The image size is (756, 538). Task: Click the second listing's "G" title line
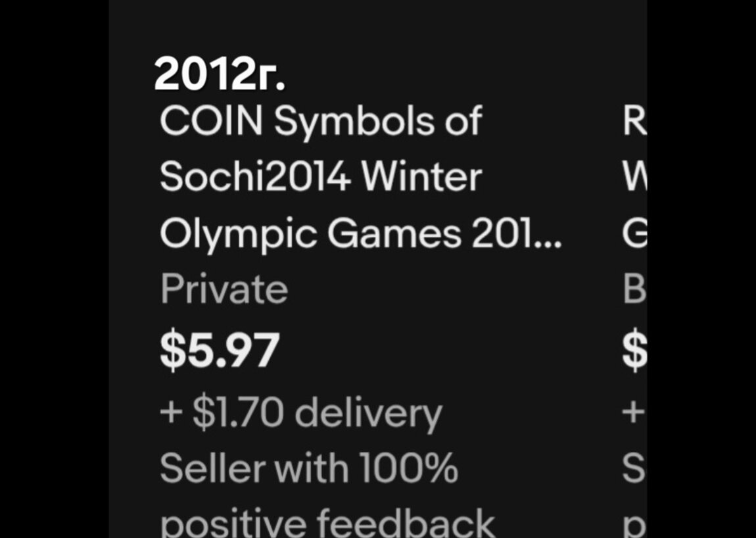634,233
